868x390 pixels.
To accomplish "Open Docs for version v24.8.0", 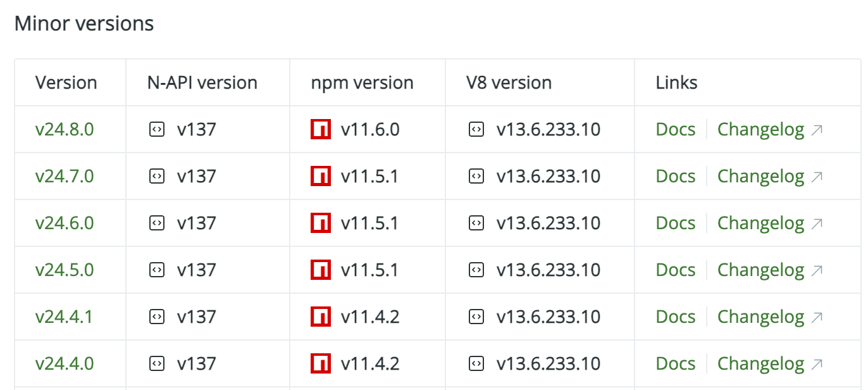I will (675, 129).
